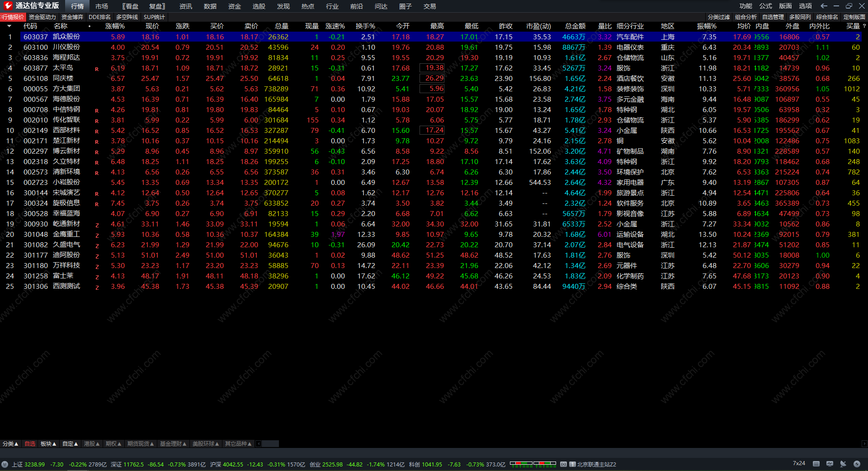Click the bottom tab bar scrollbar thumb

(x=270, y=444)
